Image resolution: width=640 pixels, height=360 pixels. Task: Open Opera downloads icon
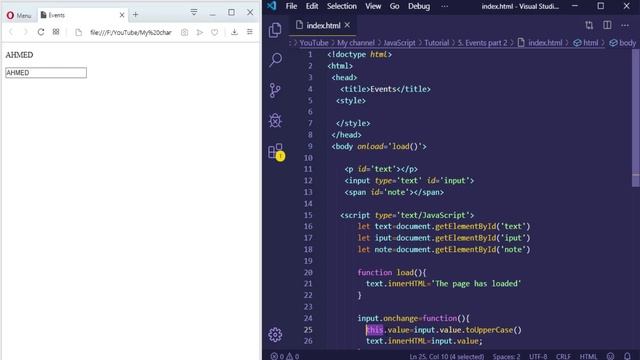[234, 32]
